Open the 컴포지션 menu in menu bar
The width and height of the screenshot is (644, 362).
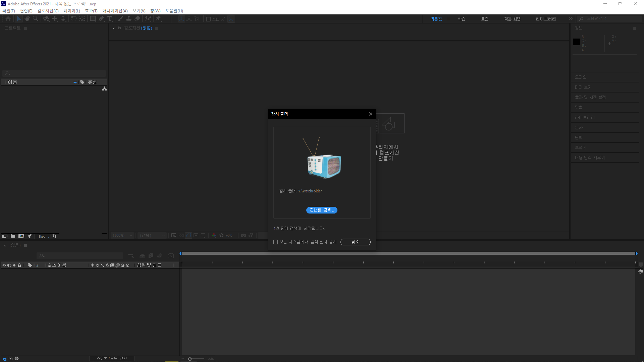(x=48, y=11)
